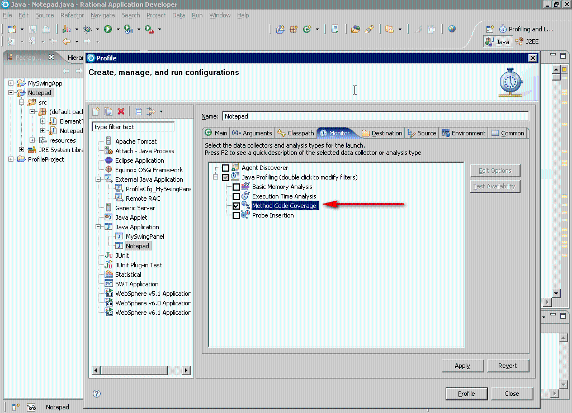Click the Name input field

[x=375, y=116]
